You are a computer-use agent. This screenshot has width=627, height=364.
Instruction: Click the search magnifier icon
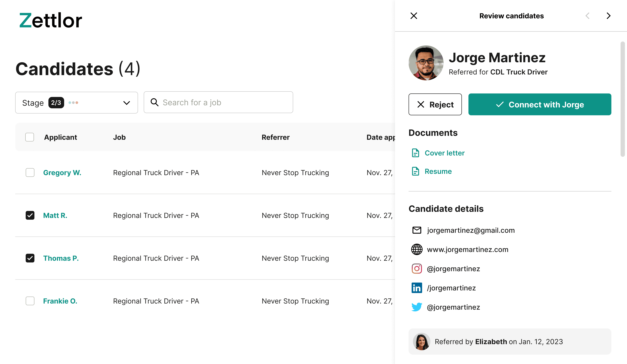tap(155, 102)
